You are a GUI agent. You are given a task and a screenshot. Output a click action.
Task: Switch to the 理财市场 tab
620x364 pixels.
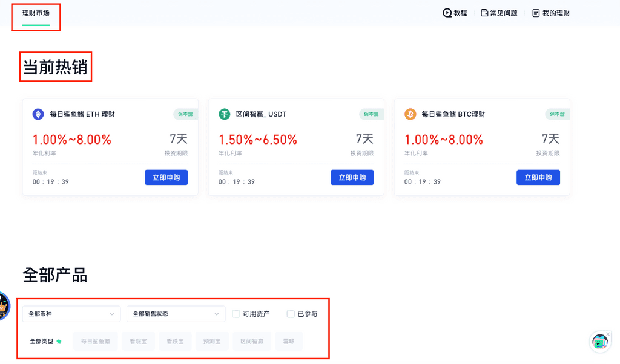[x=36, y=13]
